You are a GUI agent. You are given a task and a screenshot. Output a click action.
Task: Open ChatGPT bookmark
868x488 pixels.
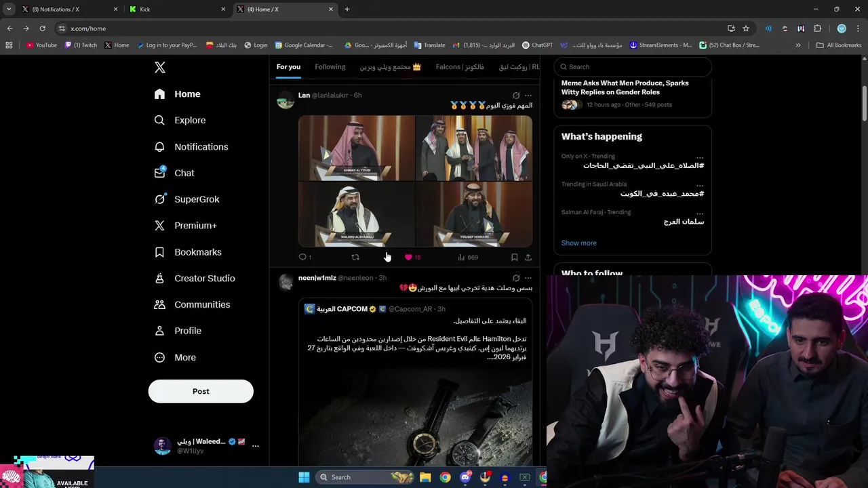coord(537,45)
